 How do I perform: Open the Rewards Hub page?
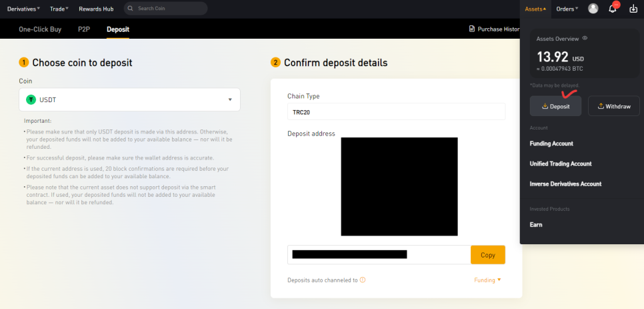pos(96,9)
